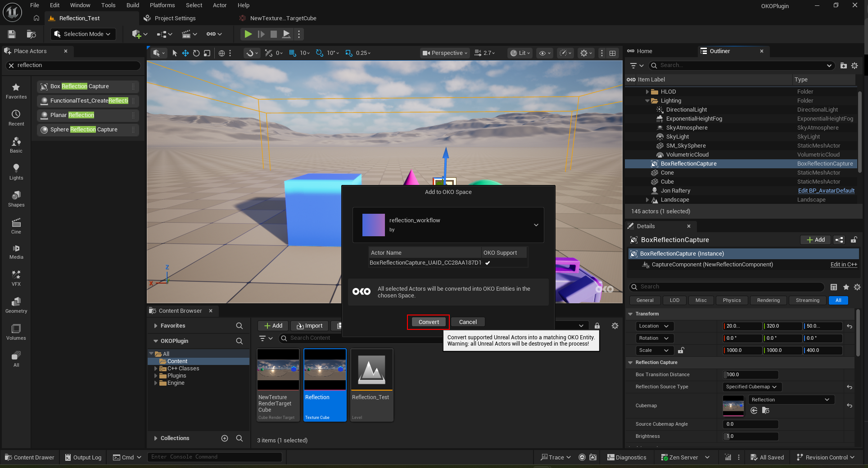Open the Cubemap Reflection asset dropdown
868x468 pixels.
tap(791, 400)
